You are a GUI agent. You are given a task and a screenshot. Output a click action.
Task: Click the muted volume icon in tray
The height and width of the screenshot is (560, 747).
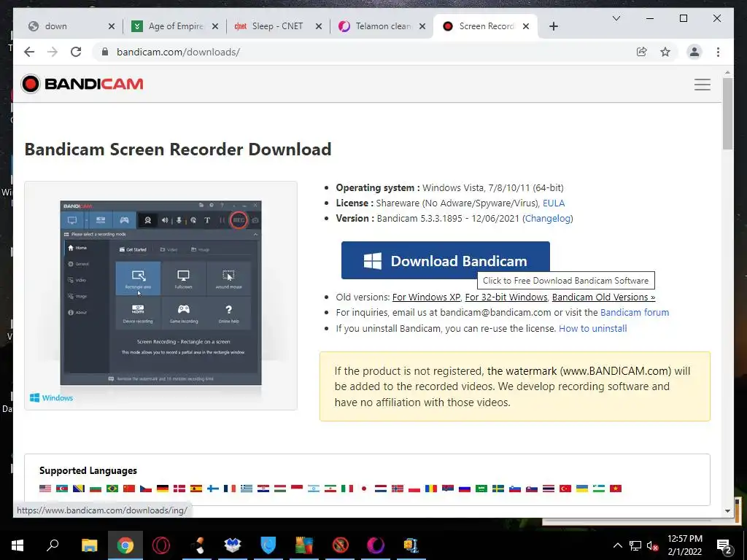point(653,545)
